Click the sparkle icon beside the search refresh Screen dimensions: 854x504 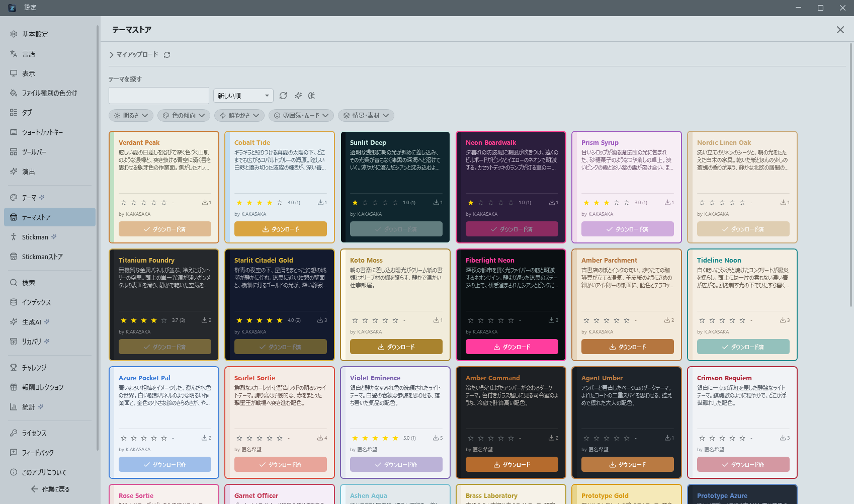pyautogui.click(x=298, y=96)
